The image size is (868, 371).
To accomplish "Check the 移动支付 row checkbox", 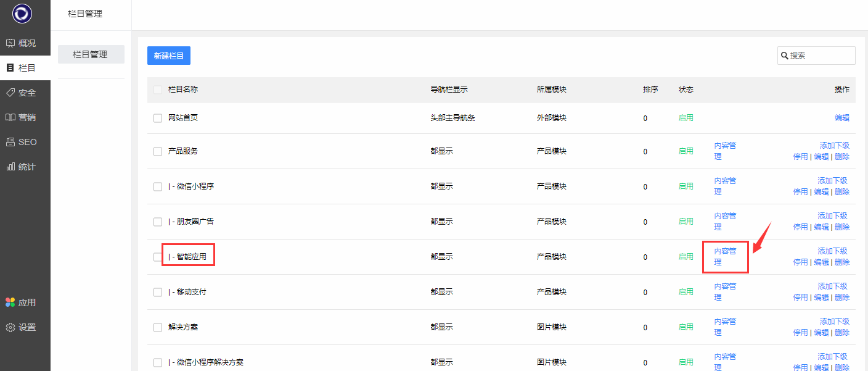I will tap(158, 292).
